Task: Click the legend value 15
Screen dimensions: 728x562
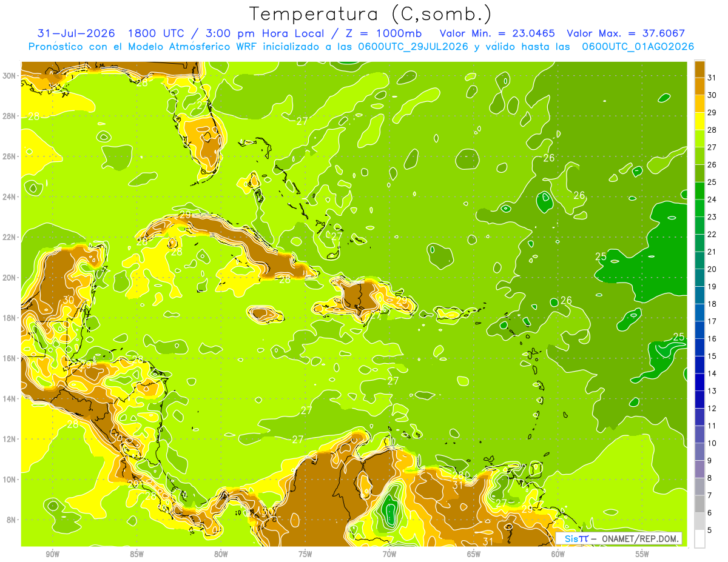Action: [712, 356]
